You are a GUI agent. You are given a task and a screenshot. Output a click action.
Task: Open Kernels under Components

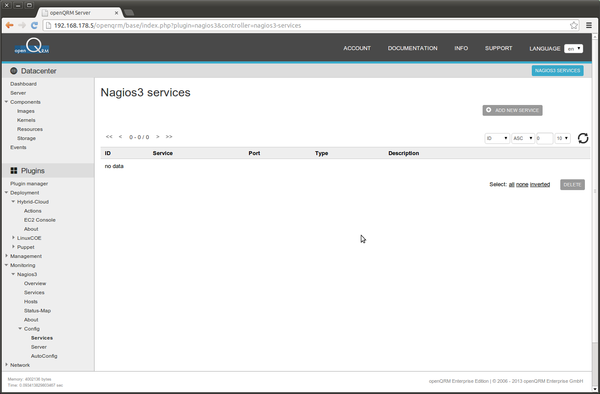coord(26,120)
